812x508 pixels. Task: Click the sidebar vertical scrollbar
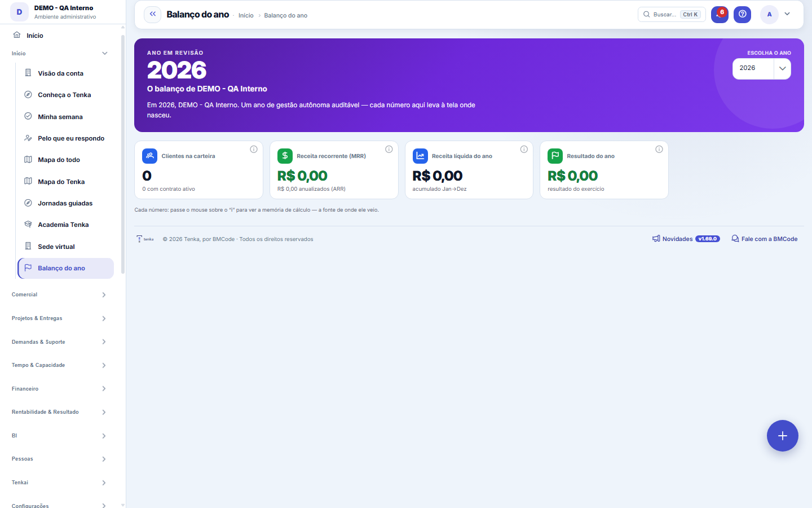point(123,154)
